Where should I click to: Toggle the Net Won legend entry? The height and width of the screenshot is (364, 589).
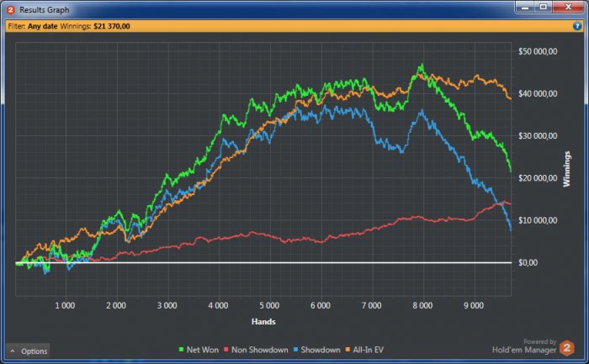tap(199, 350)
